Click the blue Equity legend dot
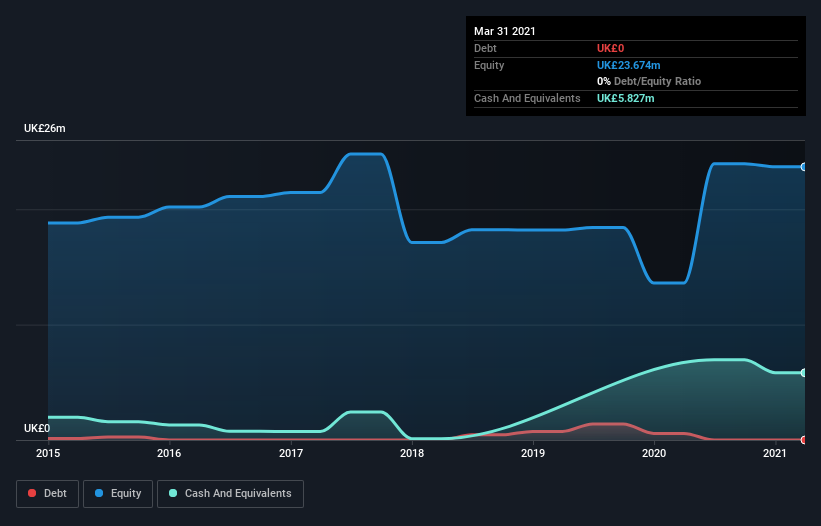Image resolution: width=821 pixels, height=526 pixels. point(99,494)
